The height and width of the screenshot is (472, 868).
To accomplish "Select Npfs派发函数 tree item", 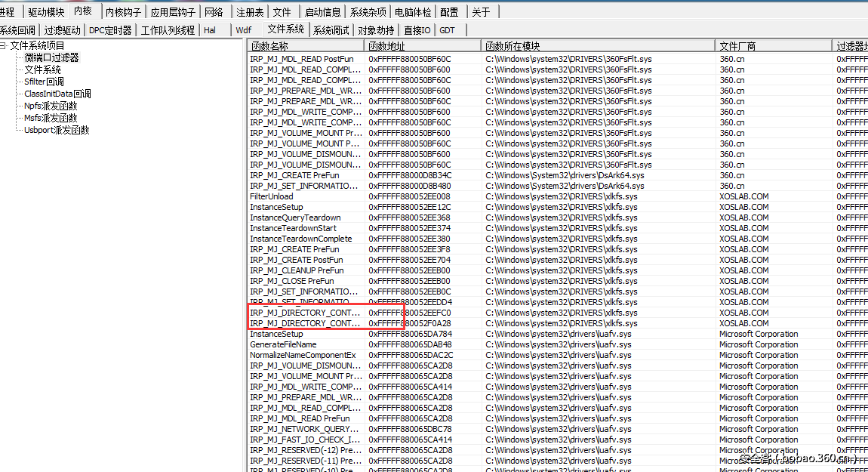I will point(51,106).
